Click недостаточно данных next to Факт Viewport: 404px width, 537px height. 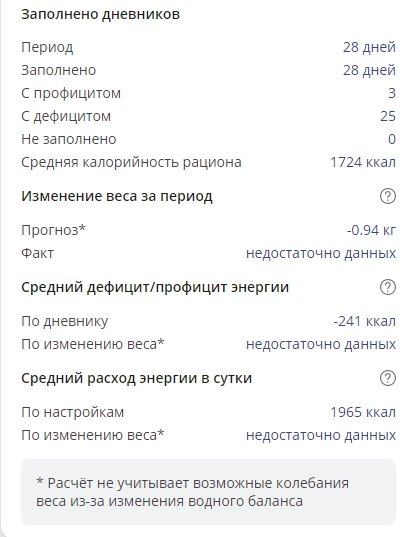[321, 253]
